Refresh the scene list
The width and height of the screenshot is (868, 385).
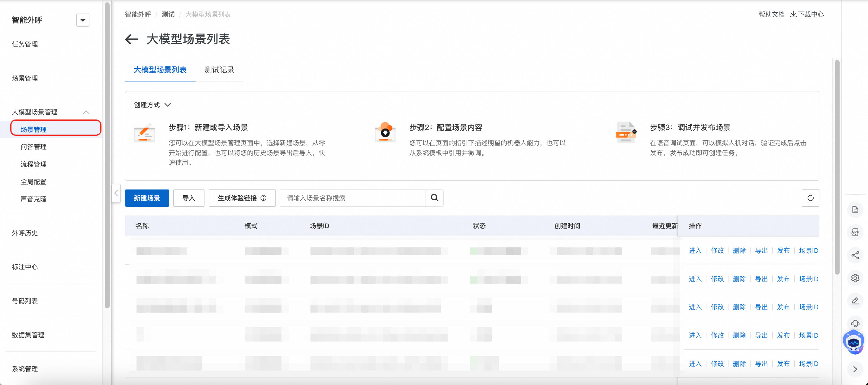tap(810, 198)
